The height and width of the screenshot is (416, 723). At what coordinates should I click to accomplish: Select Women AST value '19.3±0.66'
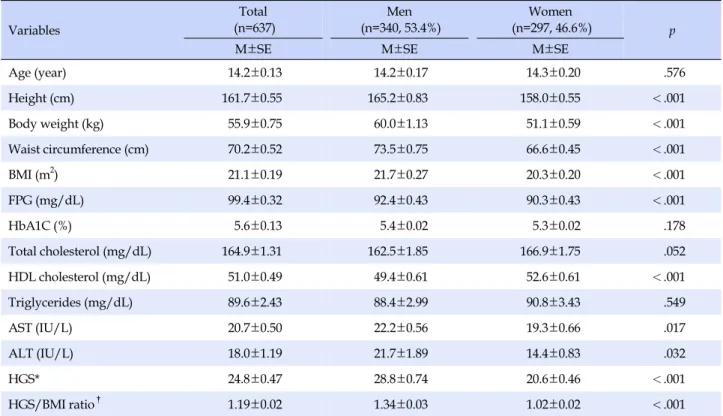pyautogui.click(x=553, y=328)
